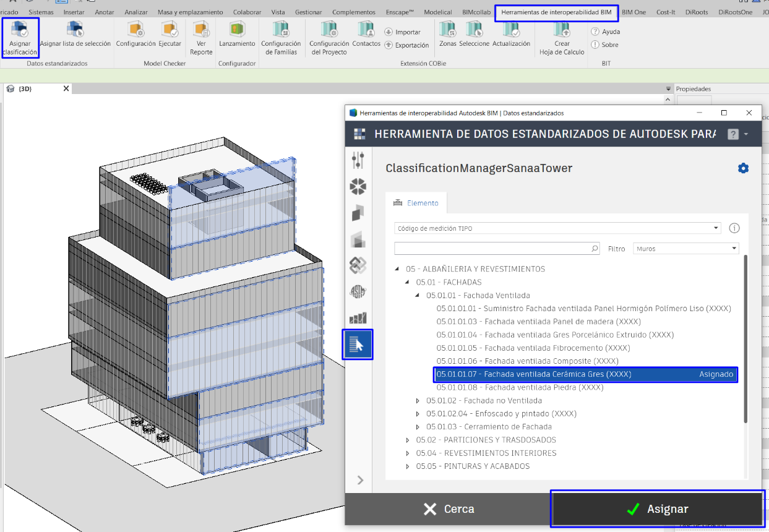Image resolution: width=769 pixels, height=532 pixels.
Task: Click COBie Exportación button
Action: click(x=406, y=45)
